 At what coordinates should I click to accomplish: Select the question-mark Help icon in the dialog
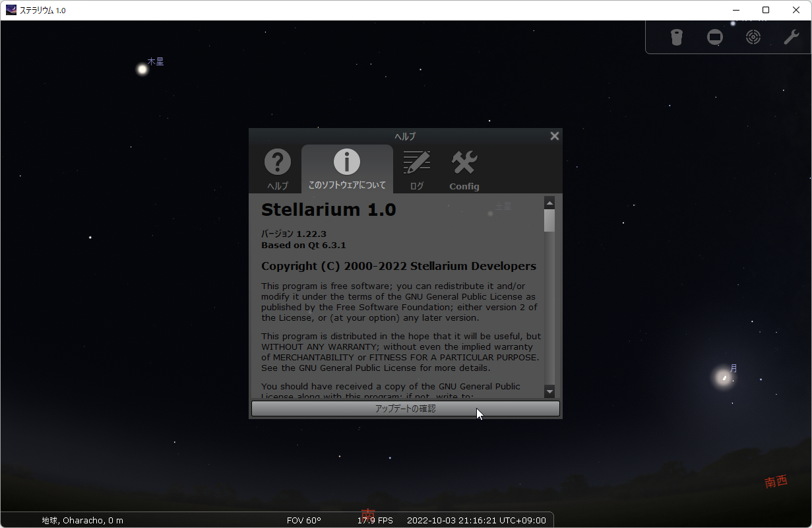[x=277, y=168]
